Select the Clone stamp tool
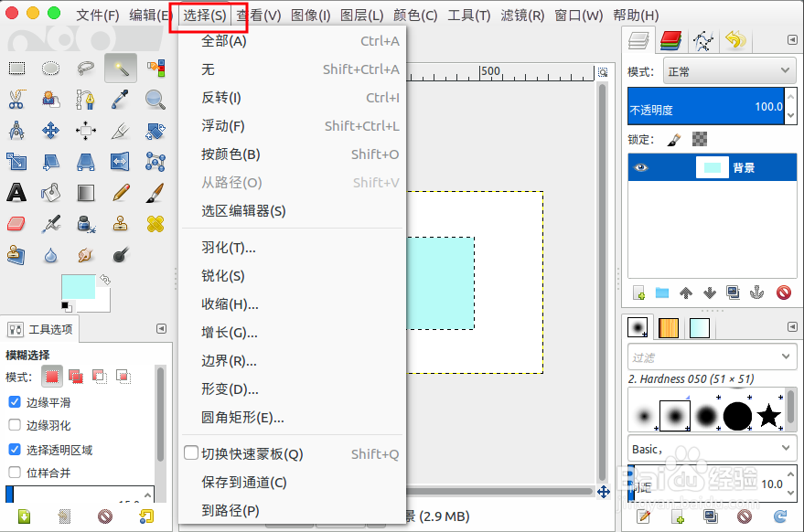 121,224
